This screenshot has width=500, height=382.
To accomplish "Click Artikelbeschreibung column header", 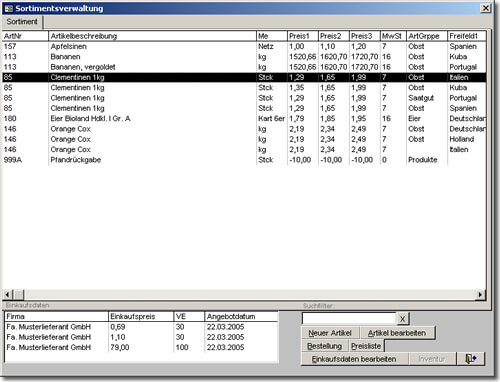I will pyautogui.click(x=152, y=36).
